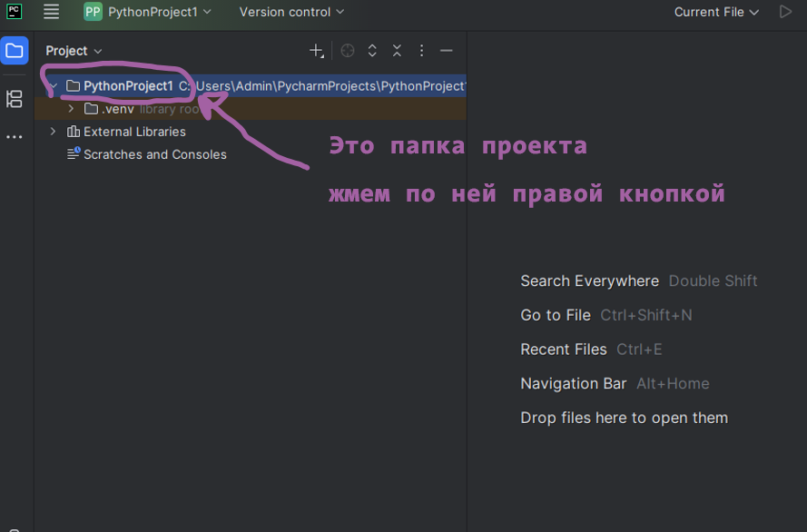This screenshot has width=807, height=532.
Task: Select External Libraries in the tree
Action: (x=134, y=132)
